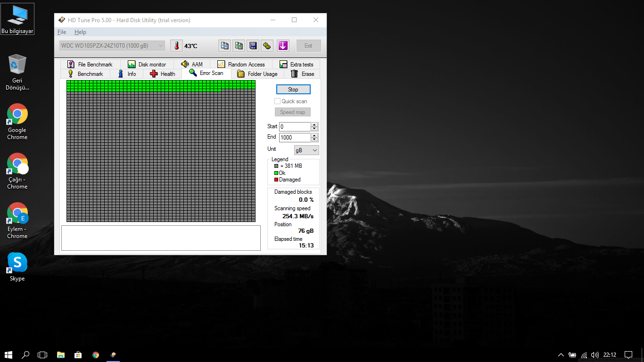Click the purple down-arrow tray icon

pyautogui.click(x=283, y=46)
